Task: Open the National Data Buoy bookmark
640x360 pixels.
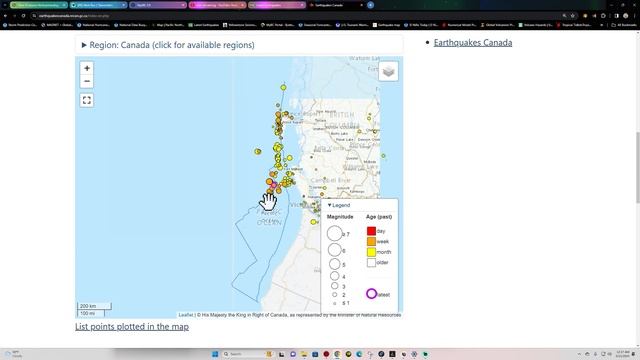Action: click(131, 25)
